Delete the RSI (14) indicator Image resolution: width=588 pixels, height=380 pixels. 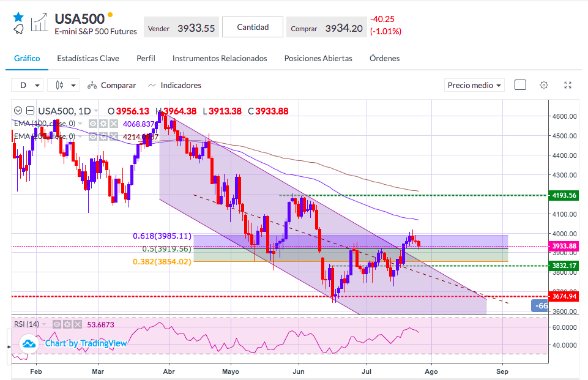coord(77,324)
